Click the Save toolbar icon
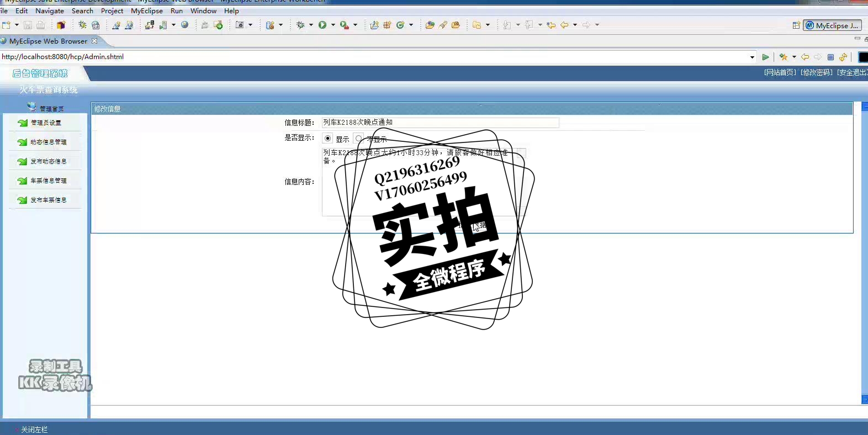 [x=28, y=25]
